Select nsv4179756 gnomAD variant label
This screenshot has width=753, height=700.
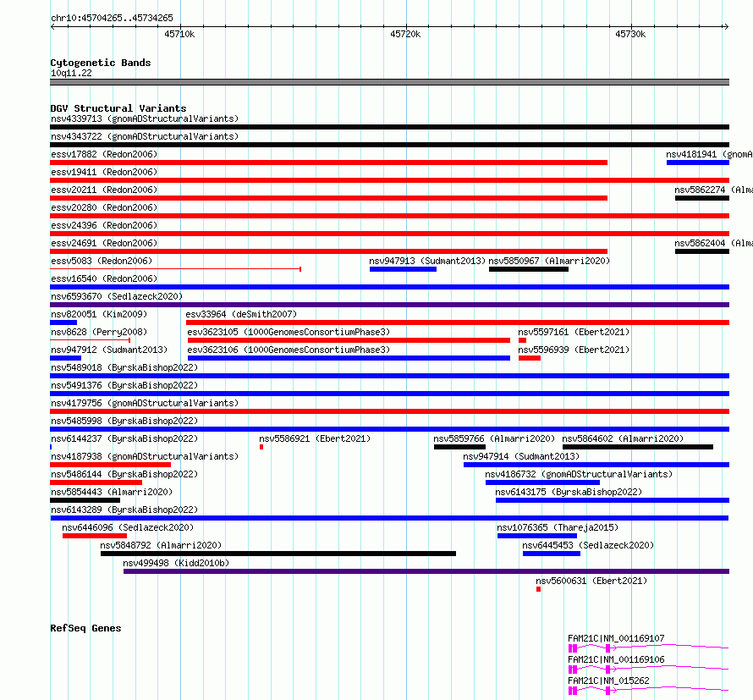tap(145, 403)
